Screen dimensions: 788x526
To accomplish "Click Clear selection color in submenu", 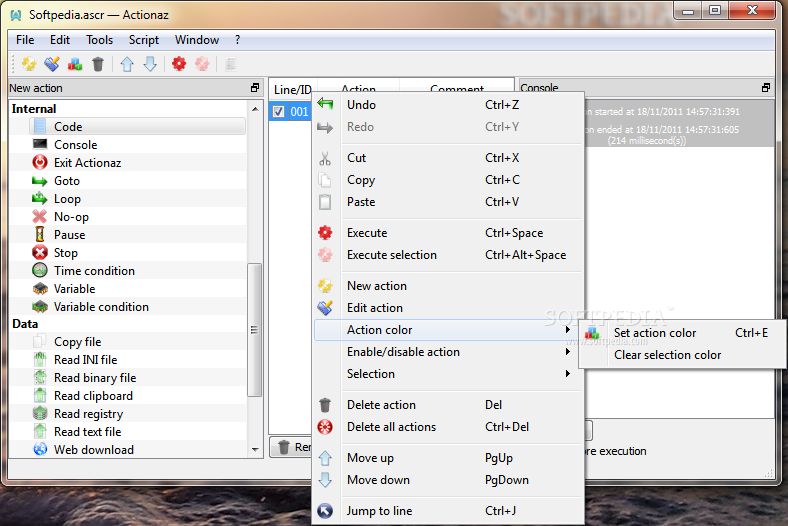I will [x=681, y=355].
